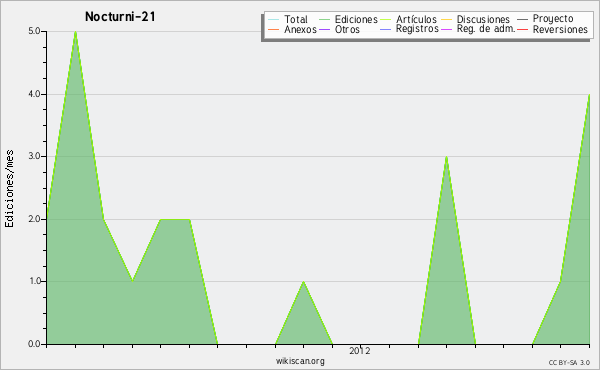Click the Artículos legend label

pyautogui.click(x=416, y=19)
